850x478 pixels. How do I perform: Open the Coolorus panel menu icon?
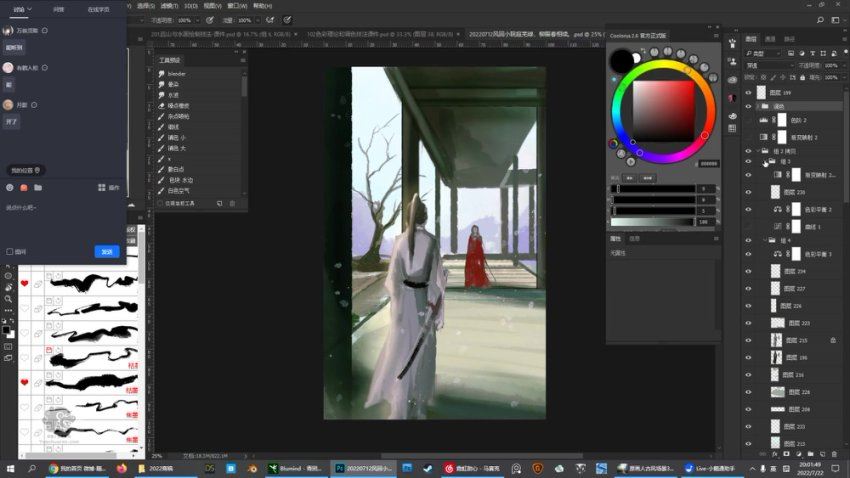click(x=716, y=36)
